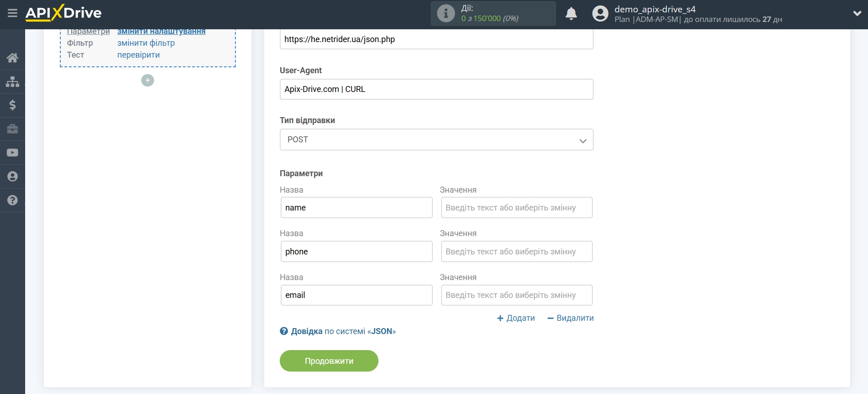Click the value field for 'phone' parameter
This screenshot has width=868, height=394.
pos(517,252)
